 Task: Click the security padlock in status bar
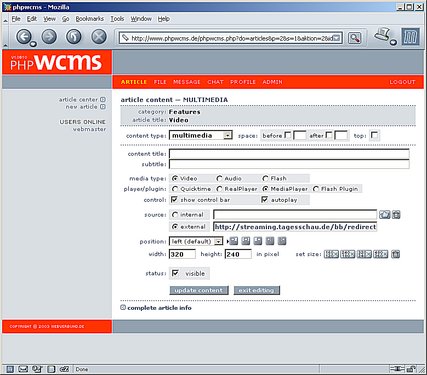[411, 369]
